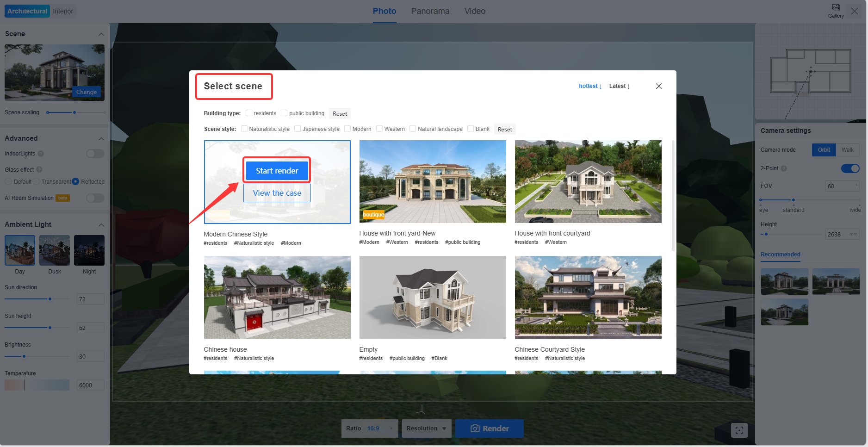
Task: Set camera mode to Orbit
Action: coord(824,149)
